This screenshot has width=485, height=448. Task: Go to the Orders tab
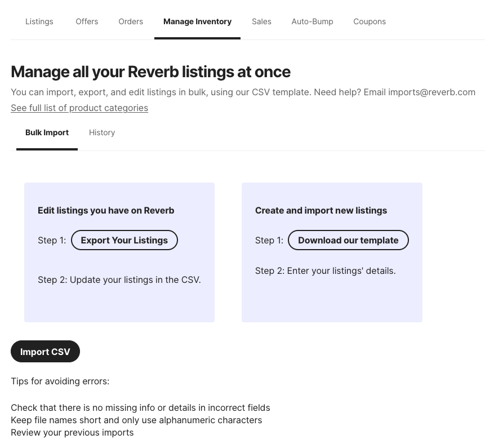click(x=131, y=21)
